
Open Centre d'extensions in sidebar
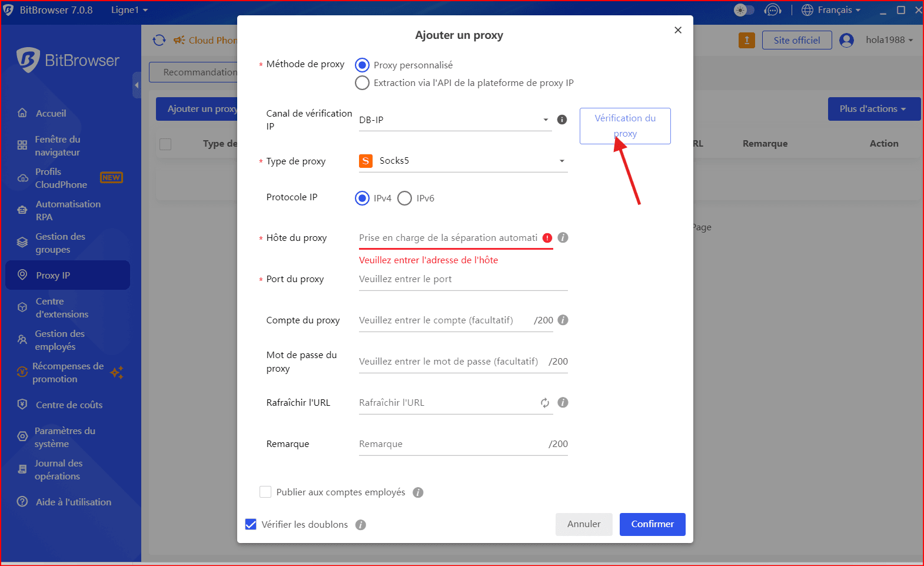pyautogui.click(x=62, y=307)
